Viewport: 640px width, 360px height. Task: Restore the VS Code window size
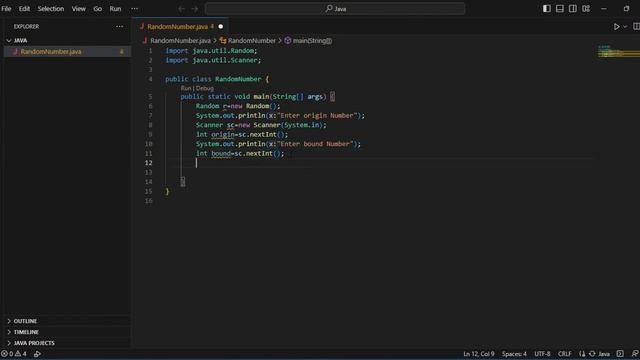[627, 9]
